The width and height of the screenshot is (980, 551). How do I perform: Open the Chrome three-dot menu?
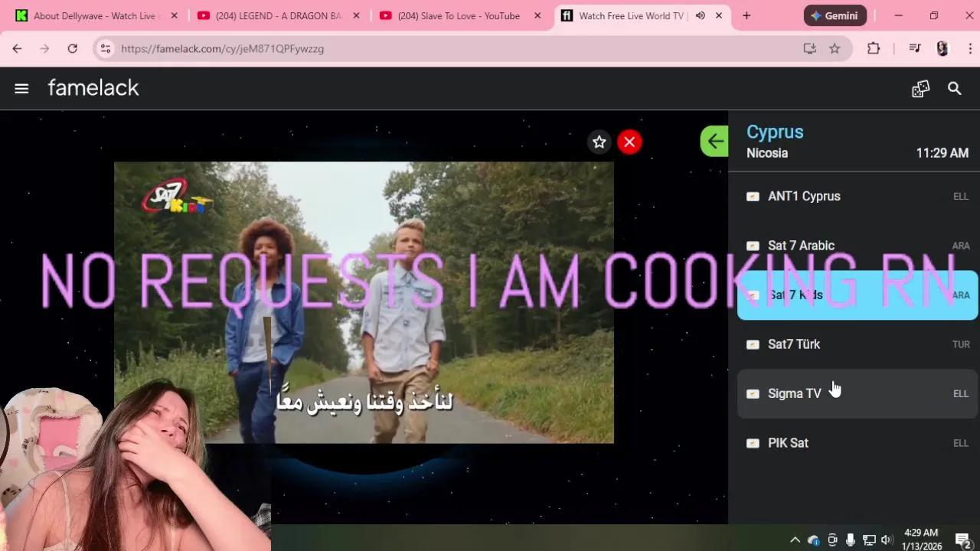pyautogui.click(x=969, y=48)
